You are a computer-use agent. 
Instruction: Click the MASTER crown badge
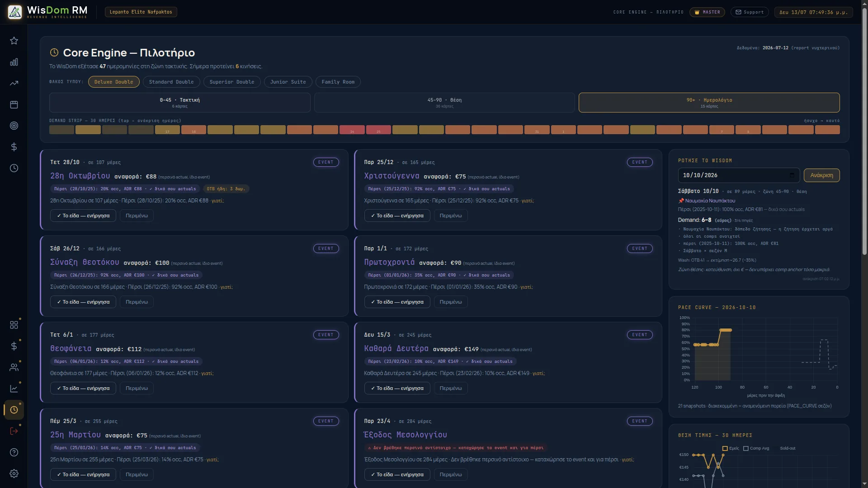(707, 12)
